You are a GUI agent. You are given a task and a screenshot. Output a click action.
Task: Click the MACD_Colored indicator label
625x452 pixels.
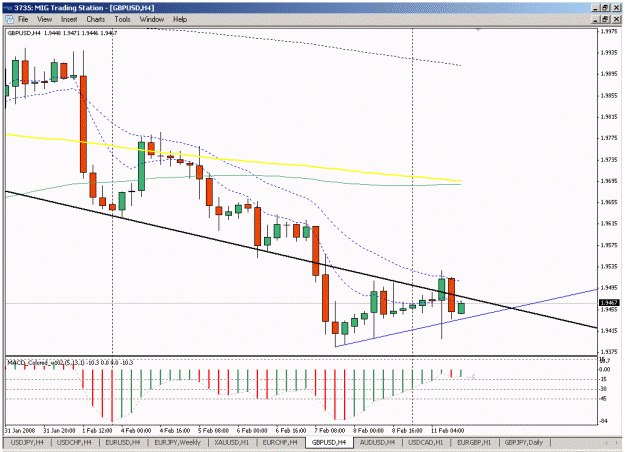pyautogui.click(x=70, y=362)
